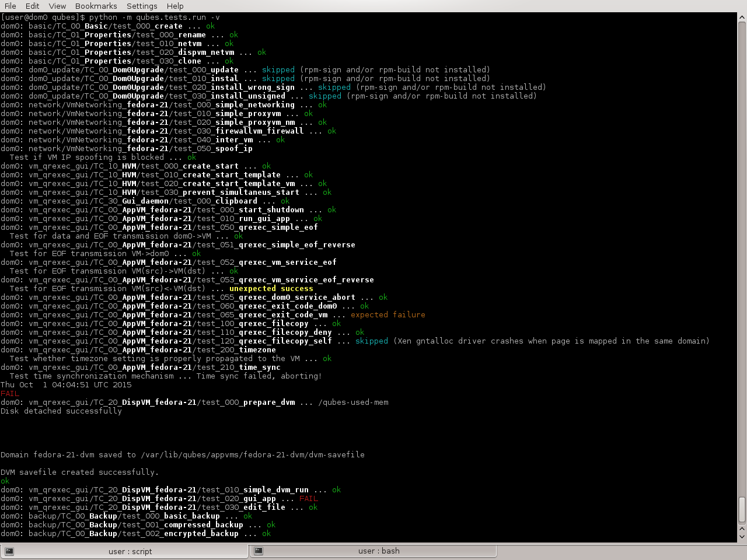Screen dimensions: 747x560
Task: Open the Help menu
Action: pos(175,6)
